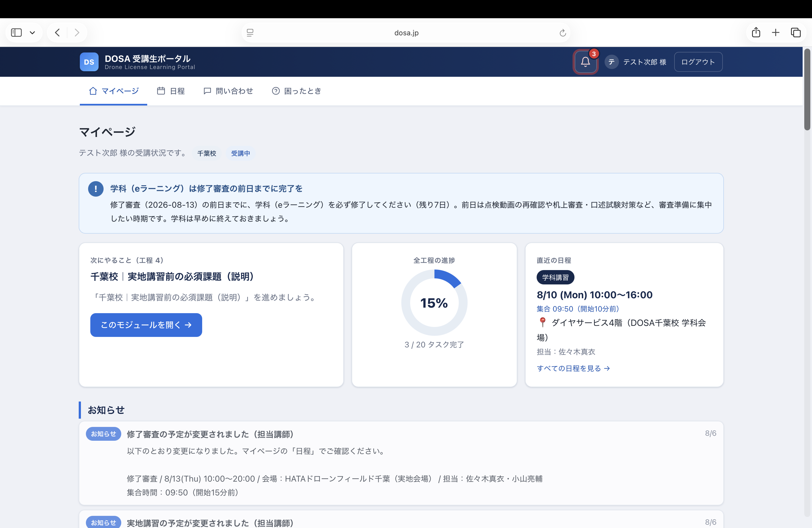
Task: Click the お知らせ tag on 修了審査 notice
Action: (x=103, y=434)
